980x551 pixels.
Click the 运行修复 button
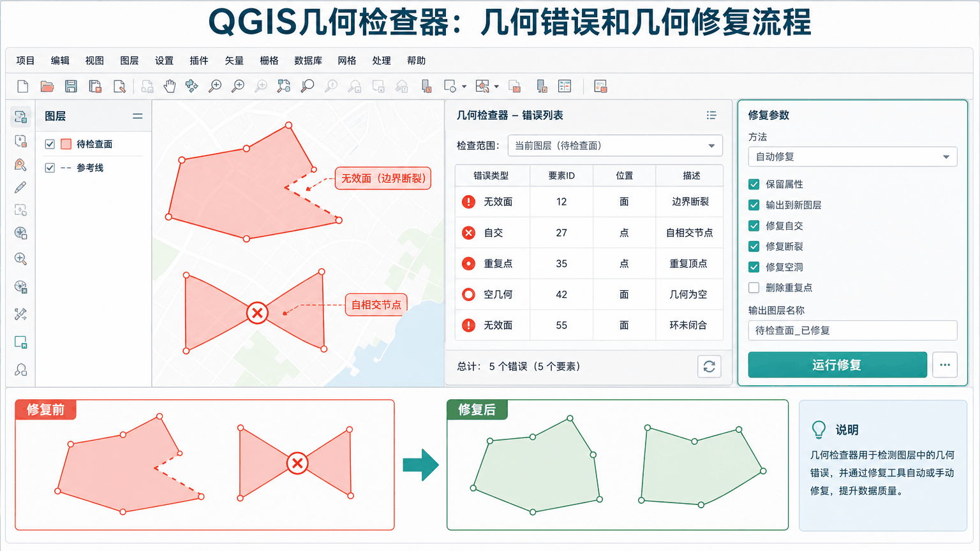coord(837,365)
